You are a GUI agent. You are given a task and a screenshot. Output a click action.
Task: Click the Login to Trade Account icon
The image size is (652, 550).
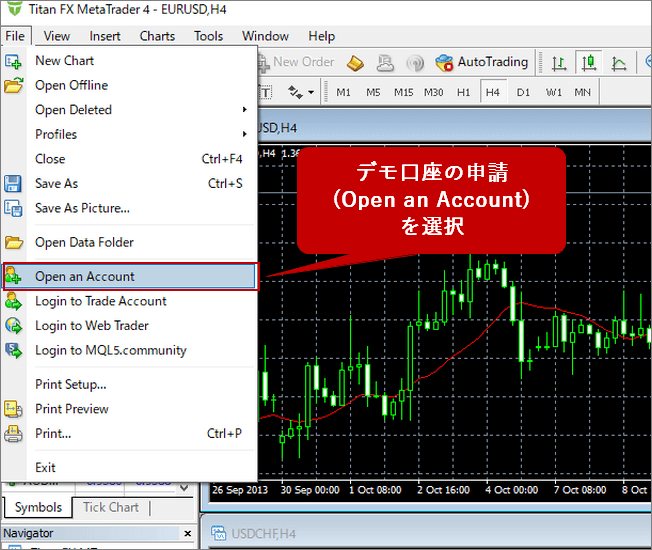pyautogui.click(x=13, y=301)
